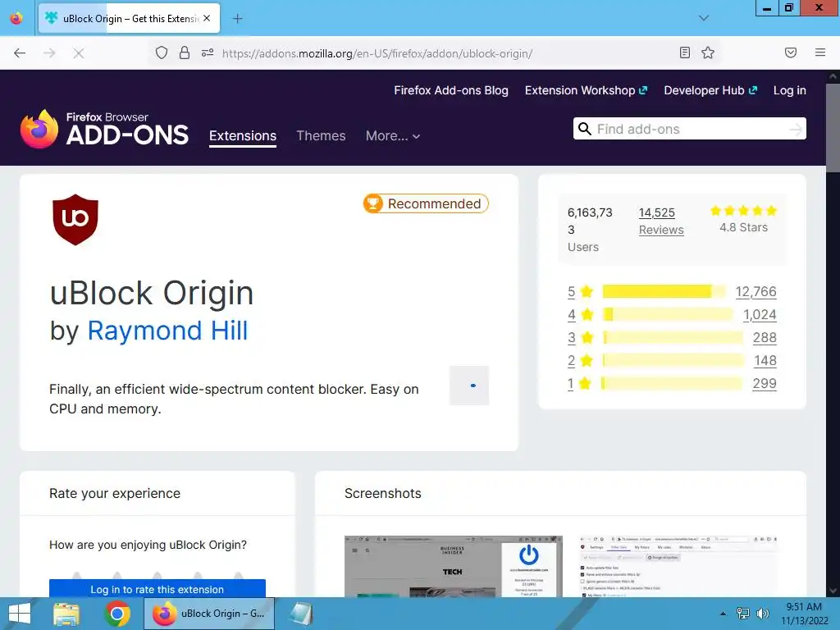Submit search with the arrow in the search box
The height and width of the screenshot is (630, 840).
click(796, 129)
